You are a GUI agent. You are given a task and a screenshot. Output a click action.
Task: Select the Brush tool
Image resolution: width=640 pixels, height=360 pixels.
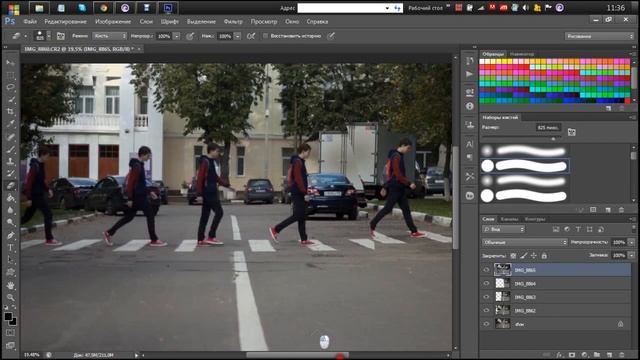[10, 149]
